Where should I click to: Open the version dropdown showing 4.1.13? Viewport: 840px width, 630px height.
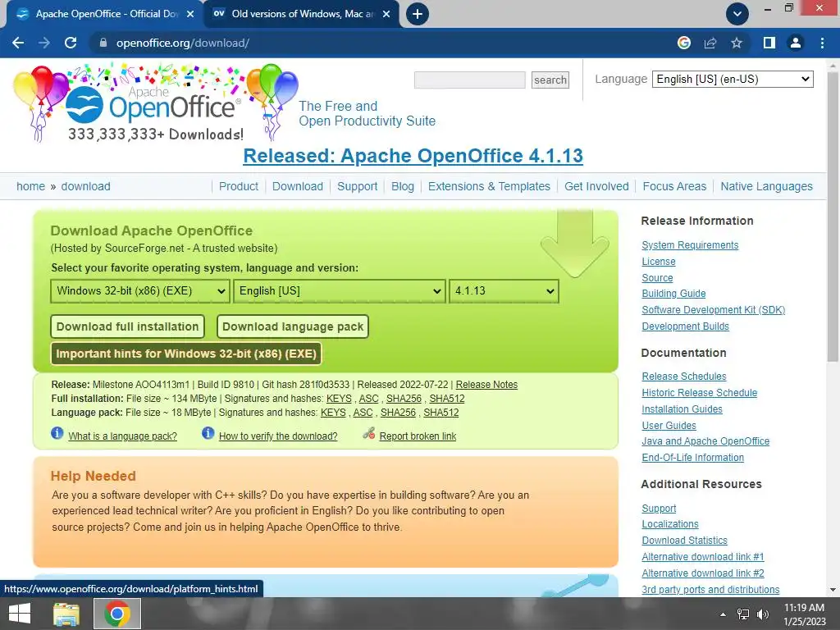pyautogui.click(x=504, y=291)
